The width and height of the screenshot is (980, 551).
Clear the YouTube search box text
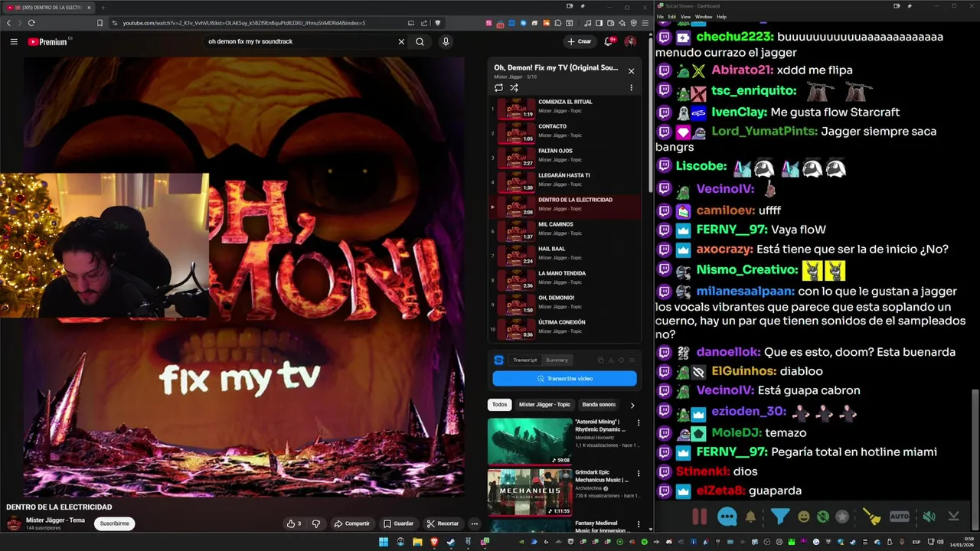click(401, 41)
